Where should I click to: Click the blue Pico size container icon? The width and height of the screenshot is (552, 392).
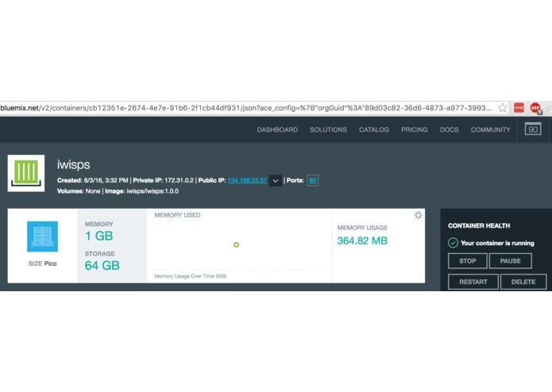click(x=42, y=236)
